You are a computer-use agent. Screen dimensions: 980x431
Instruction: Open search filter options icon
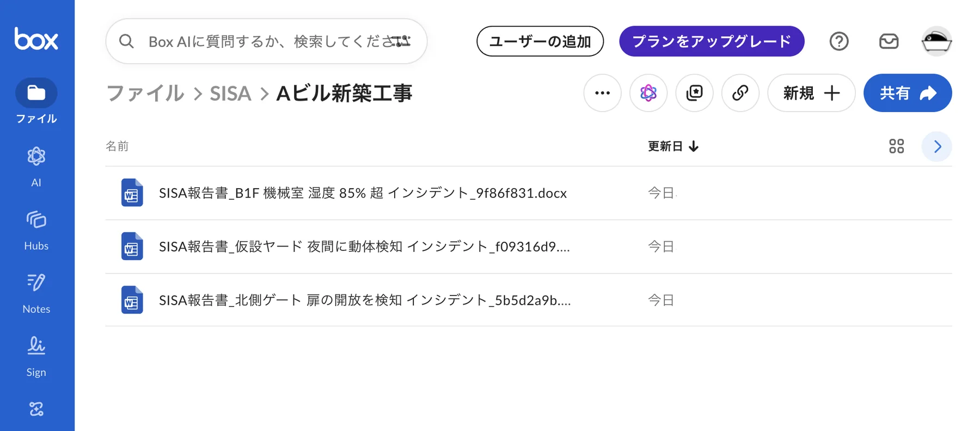click(x=401, y=41)
